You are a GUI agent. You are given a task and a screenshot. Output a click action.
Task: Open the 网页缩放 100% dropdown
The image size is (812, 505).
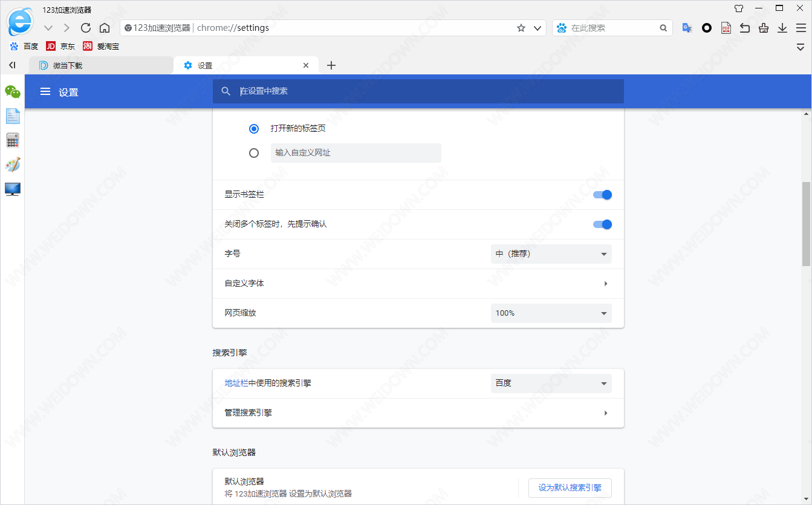pyautogui.click(x=551, y=313)
